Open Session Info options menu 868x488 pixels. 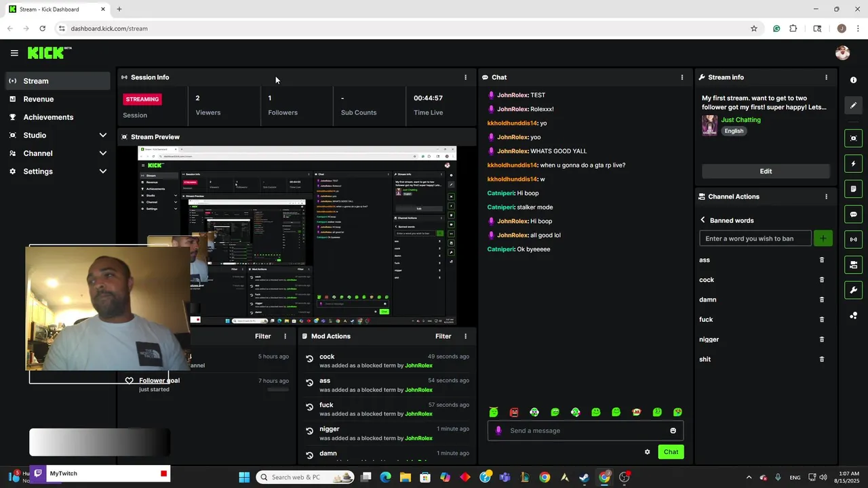pyautogui.click(x=465, y=77)
